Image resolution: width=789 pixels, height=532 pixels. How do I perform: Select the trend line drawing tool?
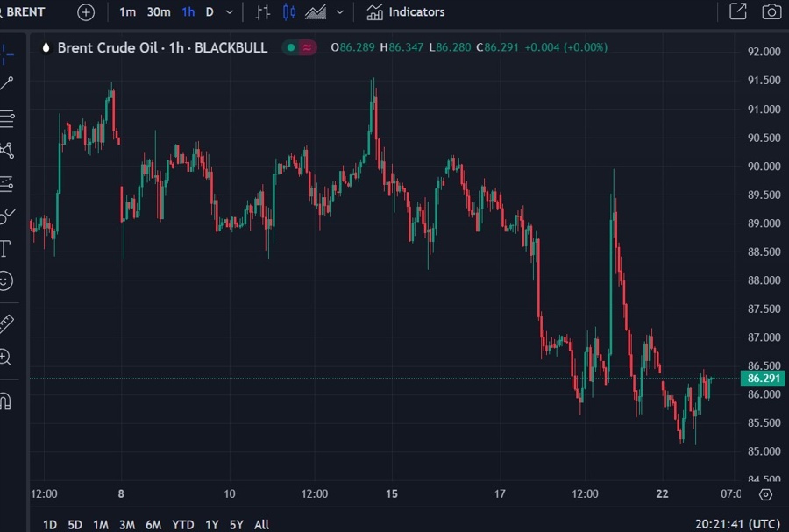[6, 83]
